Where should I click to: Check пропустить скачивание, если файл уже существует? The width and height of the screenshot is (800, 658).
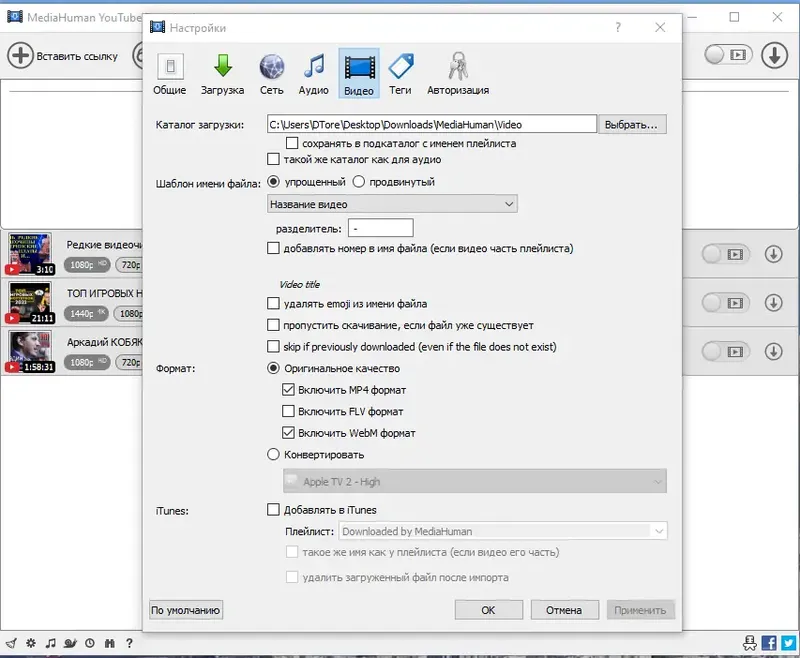click(273, 325)
